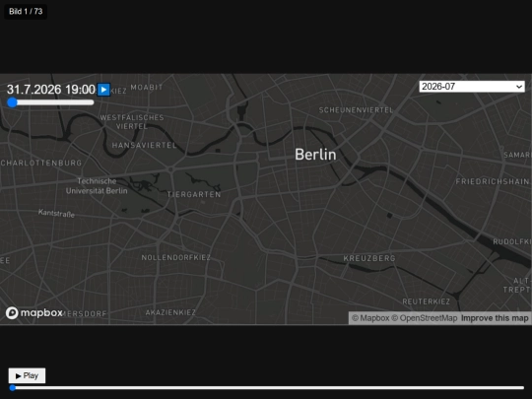Image resolution: width=532 pixels, height=399 pixels.
Task: Click the Akazienkiez label on map
Action: coord(170,312)
